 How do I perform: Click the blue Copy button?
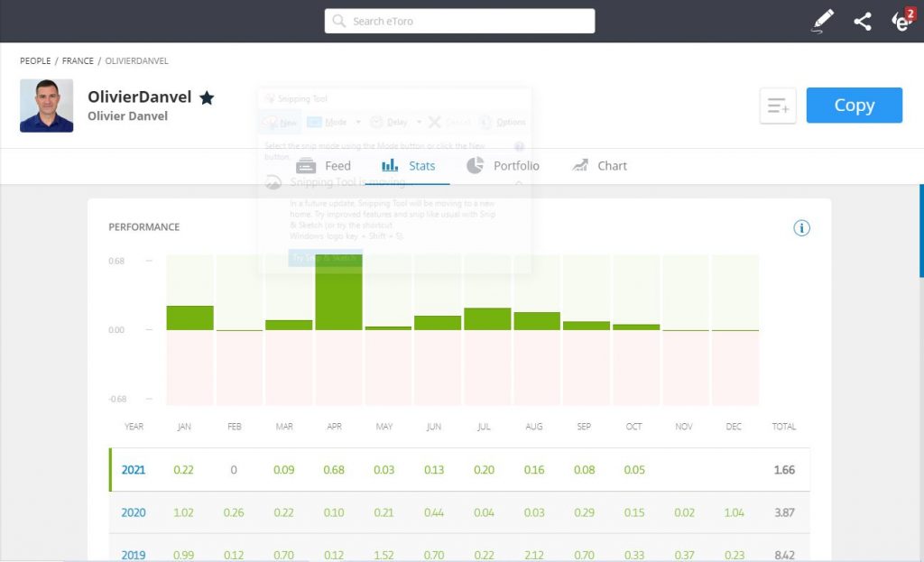855,106
